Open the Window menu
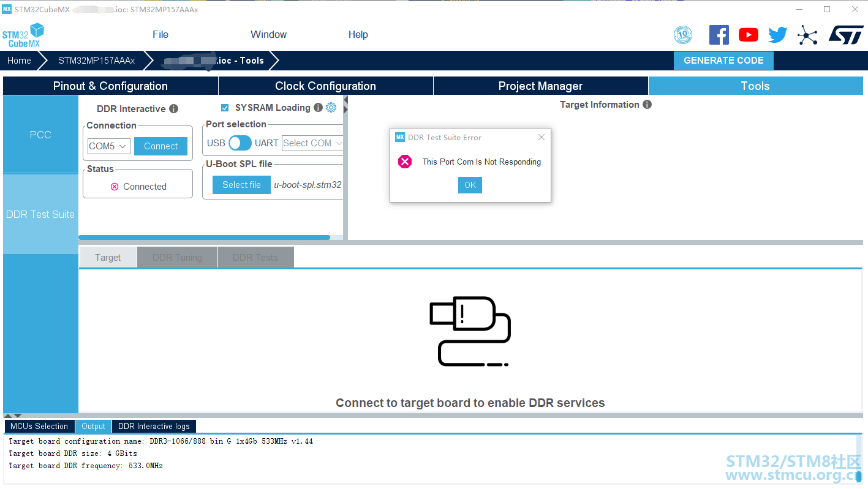This screenshot has height=489, width=868. pos(269,34)
